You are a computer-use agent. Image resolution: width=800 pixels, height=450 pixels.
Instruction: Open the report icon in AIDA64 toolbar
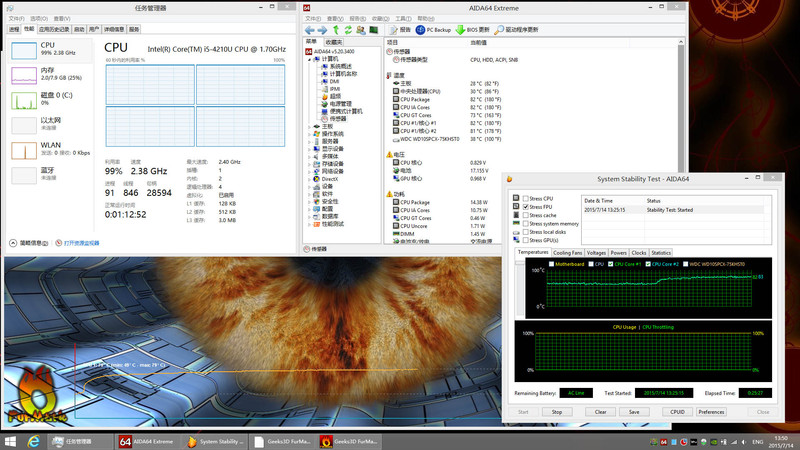394,30
